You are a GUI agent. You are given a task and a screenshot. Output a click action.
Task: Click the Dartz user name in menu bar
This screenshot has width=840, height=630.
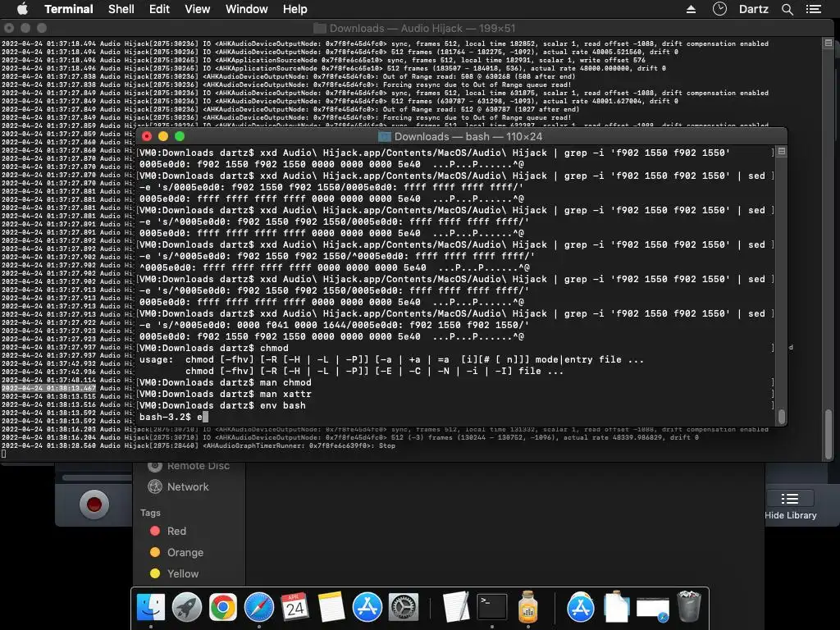coord(753,9)
